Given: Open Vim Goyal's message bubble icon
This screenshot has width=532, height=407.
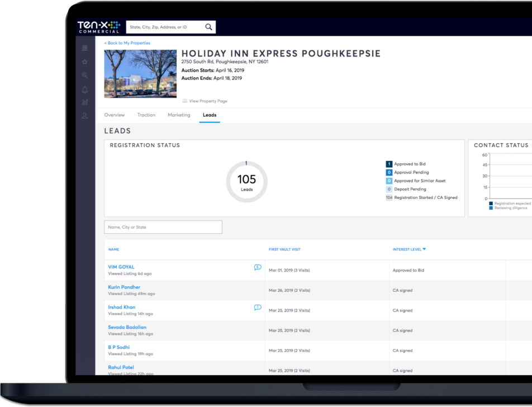Looking at the screenshot, I should (258, 267).
